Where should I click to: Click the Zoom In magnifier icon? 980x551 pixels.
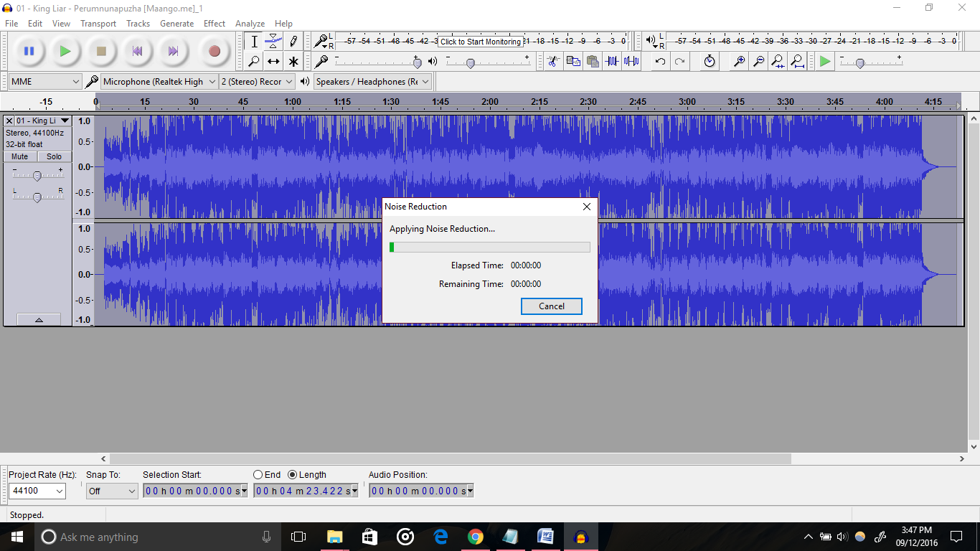point(739,62)
